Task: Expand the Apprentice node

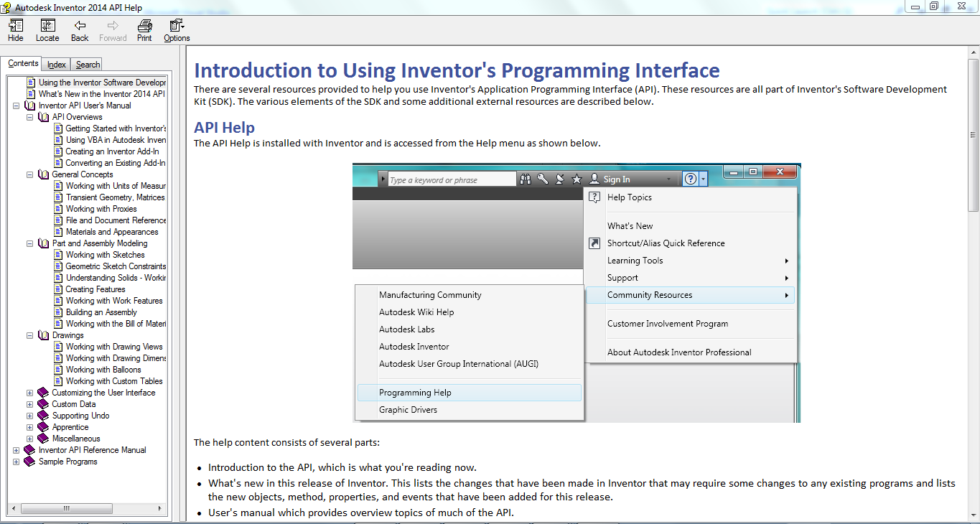Action: point(30,427)
